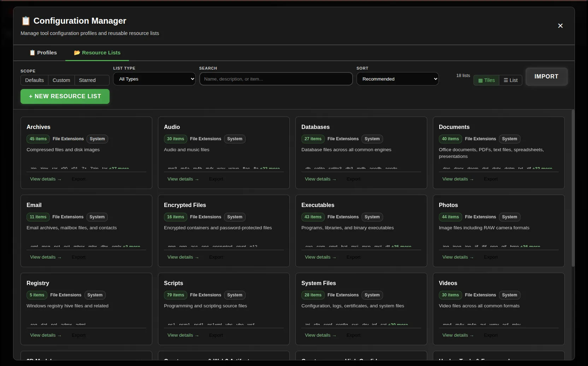The image size is (588, 366).
Task: Click the 79 items badge
Action: click(176, 295)
